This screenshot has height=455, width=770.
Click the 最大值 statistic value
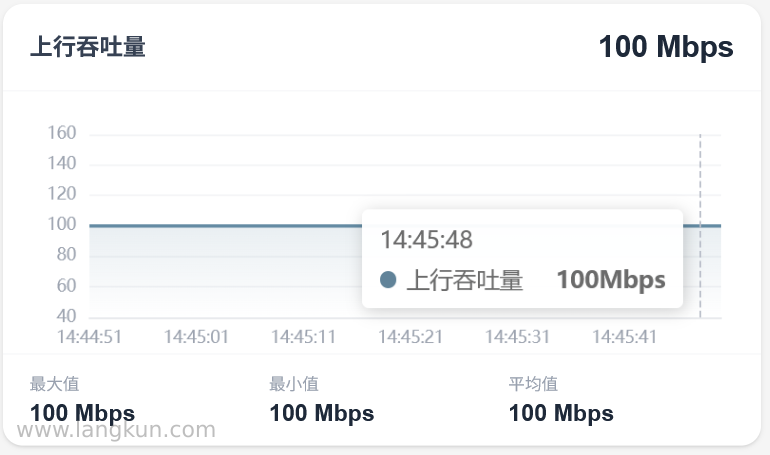click(82, 413)
